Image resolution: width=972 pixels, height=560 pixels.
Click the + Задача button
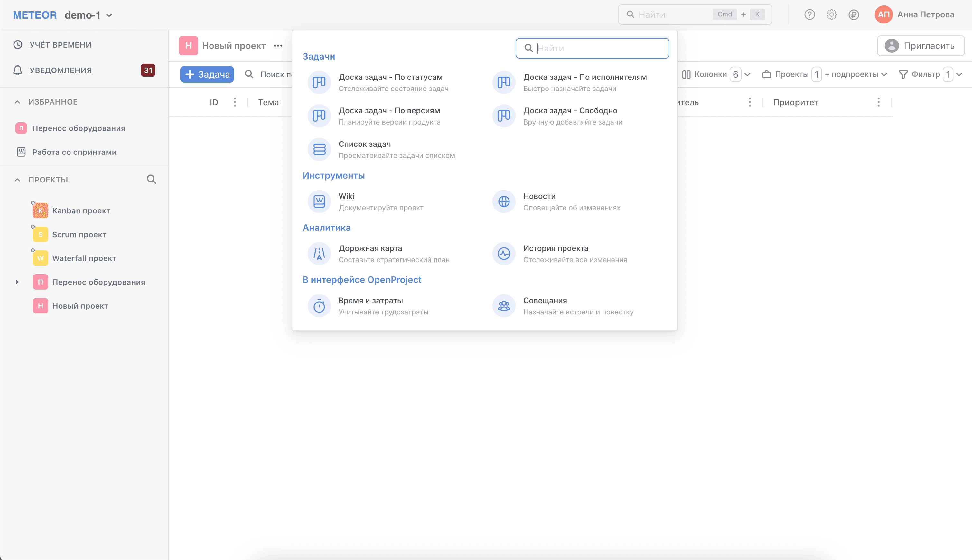coord(207,74)
